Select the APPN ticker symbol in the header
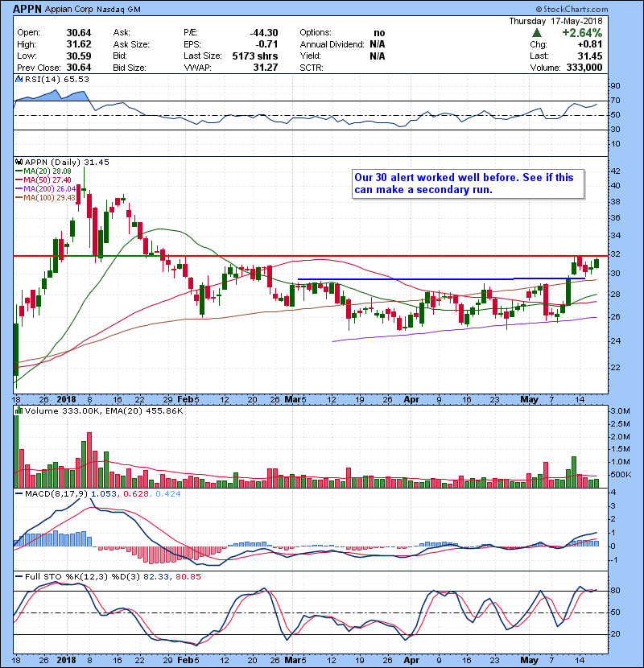The image size is (644, 668). tap(27, 10)
